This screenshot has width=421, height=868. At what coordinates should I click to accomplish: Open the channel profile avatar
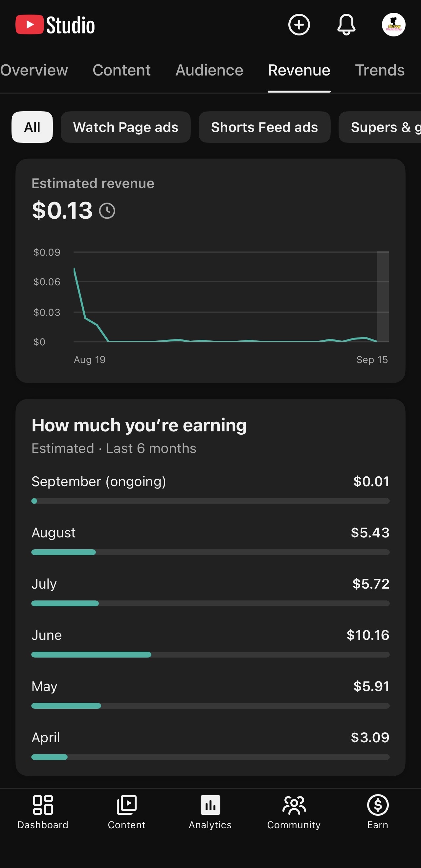click(x=393, y=25)
